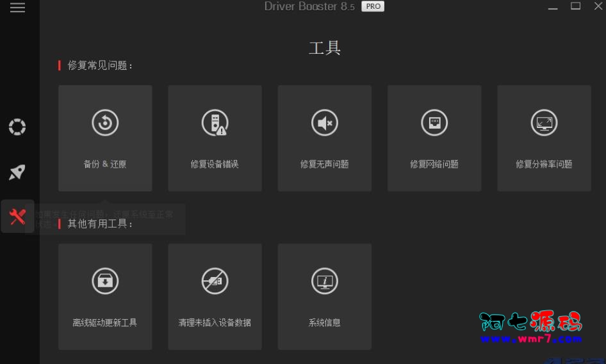The height and width of the screenshot is (364, 606).
Task: Click the 修复网络问题 network port icon
Action: (x=434, y=123)
